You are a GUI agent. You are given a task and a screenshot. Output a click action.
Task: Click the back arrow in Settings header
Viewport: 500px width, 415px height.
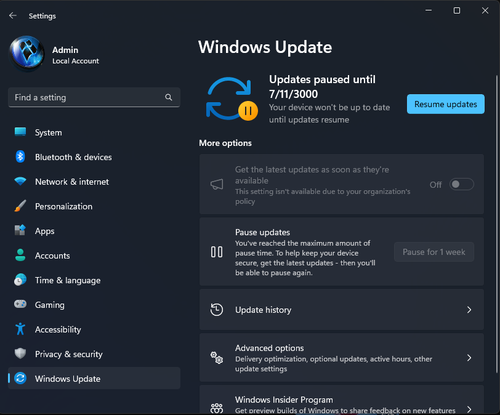pos(13,16)
